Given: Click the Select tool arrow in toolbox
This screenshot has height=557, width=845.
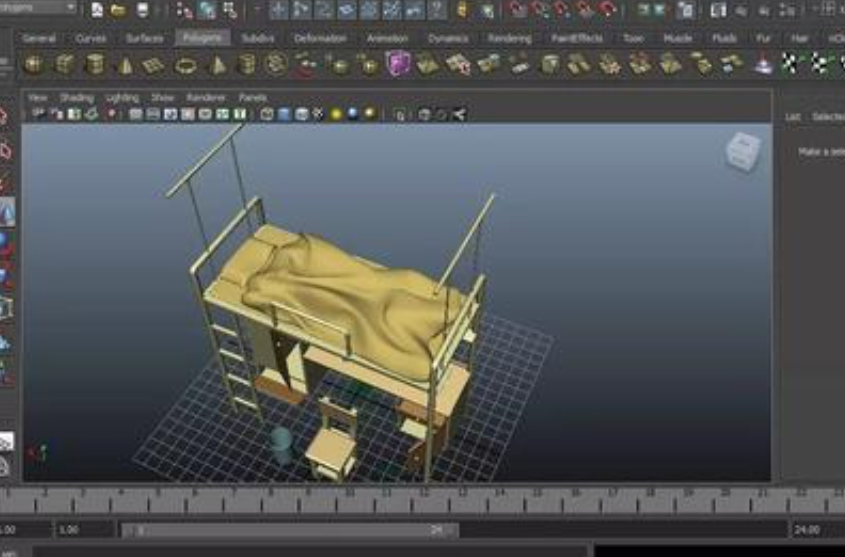Looking at the screenshot, I should [x=4, y=116].
